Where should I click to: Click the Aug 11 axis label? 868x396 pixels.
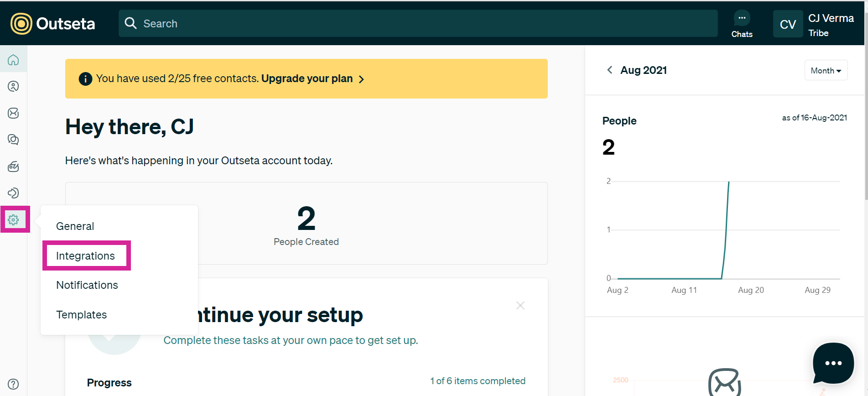click(x=684, y=290)
